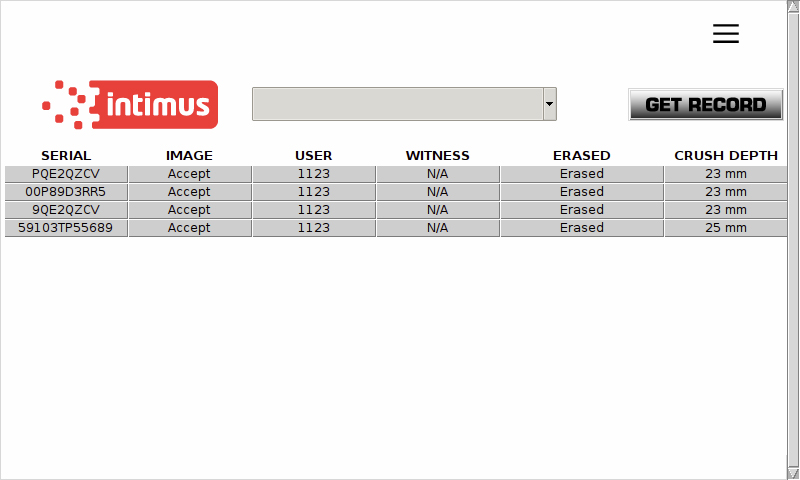The image size is (800, 480).
Task: Click witness N/A in the PQE2QZCV row
Action: 438,174
